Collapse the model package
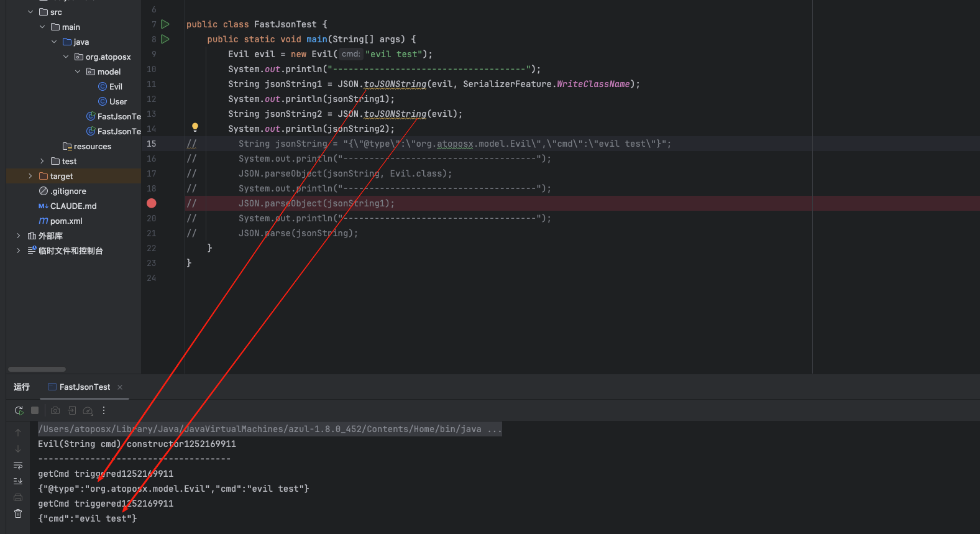 coord(78,72)
